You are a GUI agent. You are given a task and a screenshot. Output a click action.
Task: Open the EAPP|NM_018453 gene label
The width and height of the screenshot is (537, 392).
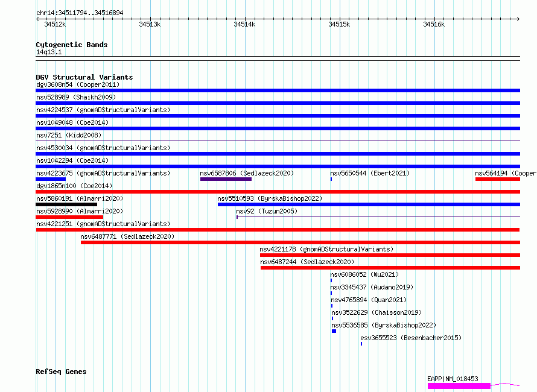coord(453,379)
